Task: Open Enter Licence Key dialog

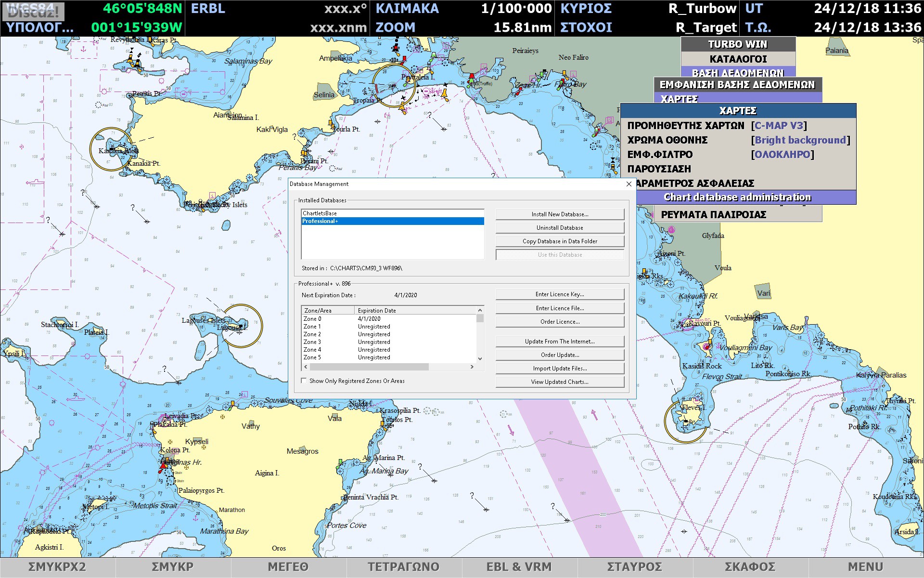Action: click(x=560, y=294)
